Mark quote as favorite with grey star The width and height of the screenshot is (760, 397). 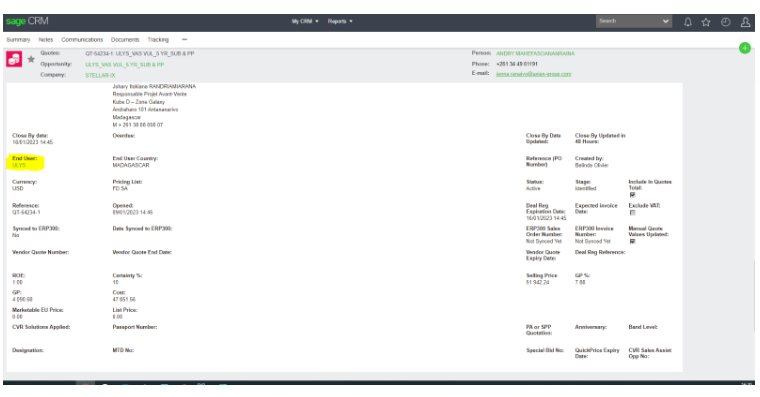coord(31,59)
